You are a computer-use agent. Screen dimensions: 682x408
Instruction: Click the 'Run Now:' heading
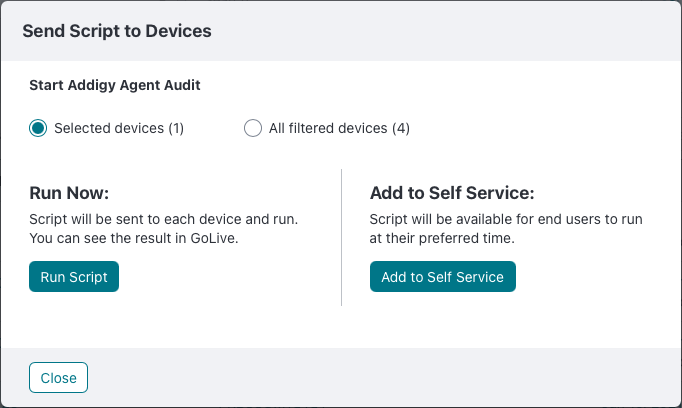pyautogui.click(x=69, y=193)
